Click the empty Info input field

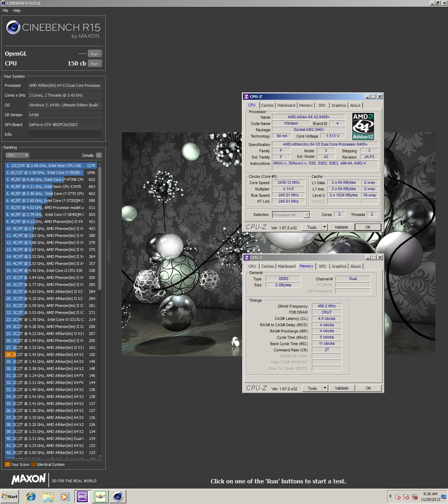(65, 134)
